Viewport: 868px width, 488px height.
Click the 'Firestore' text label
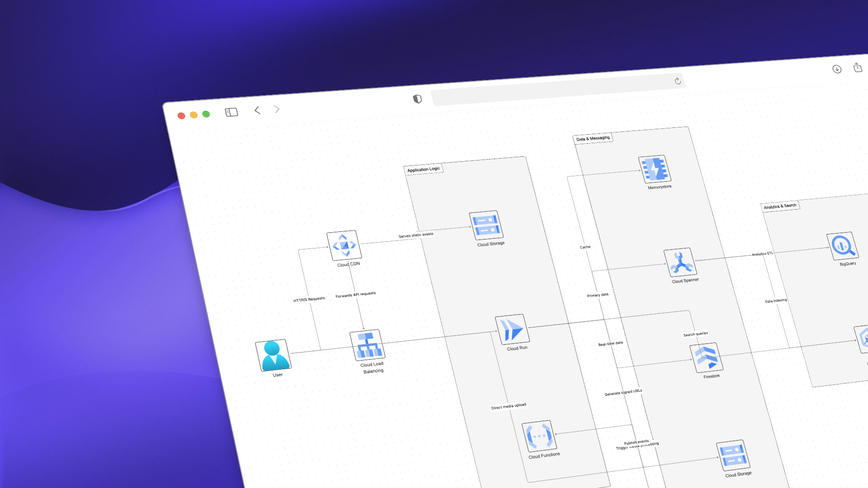[712, 376]
